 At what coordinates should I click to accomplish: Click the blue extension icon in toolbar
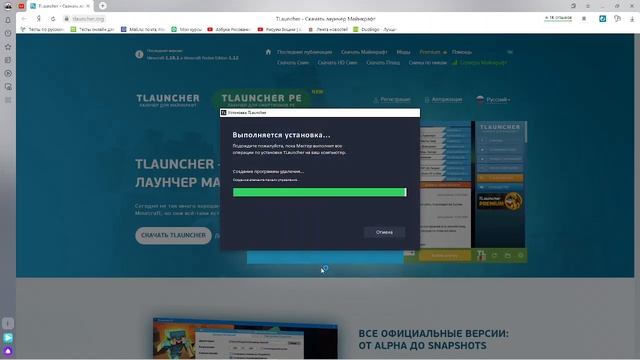click(x=602, y=19)
